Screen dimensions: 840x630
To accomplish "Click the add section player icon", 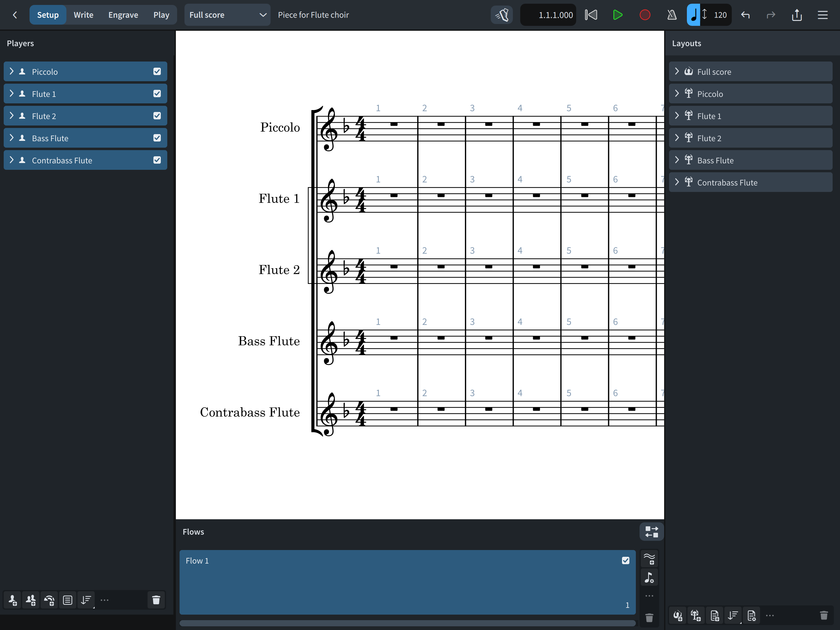I will click(31, 600).
